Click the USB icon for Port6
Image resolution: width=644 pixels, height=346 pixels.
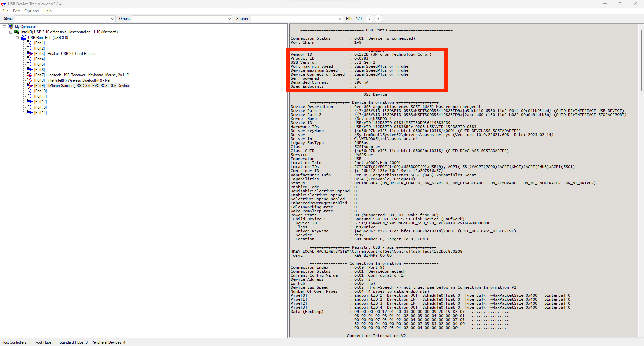[x=30, y=70]
